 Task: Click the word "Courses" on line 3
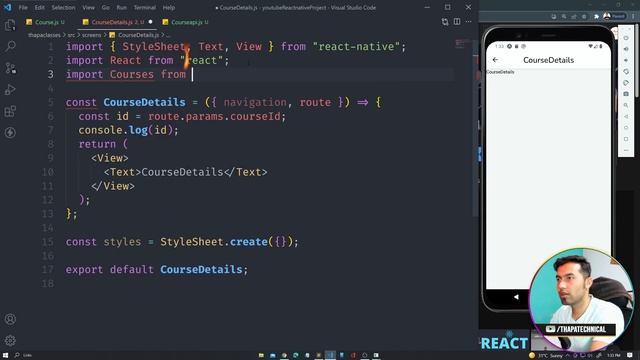coord(132,74)
